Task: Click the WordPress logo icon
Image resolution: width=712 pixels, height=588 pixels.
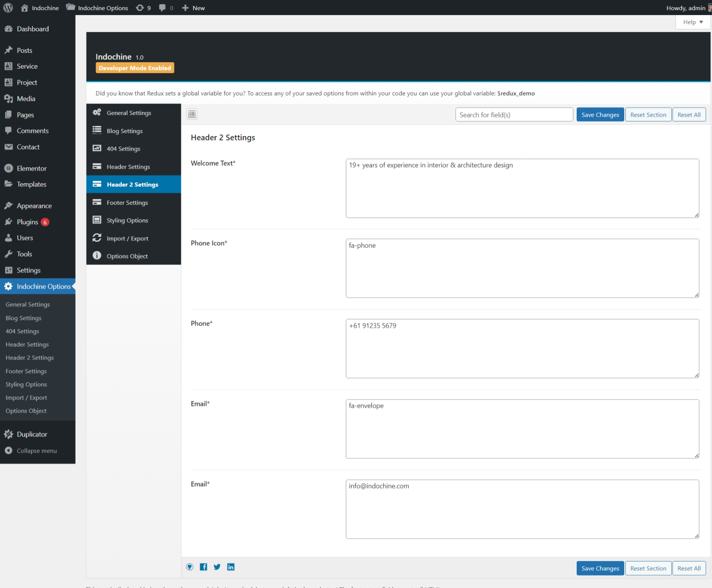Action: click(x=8, y=8)
